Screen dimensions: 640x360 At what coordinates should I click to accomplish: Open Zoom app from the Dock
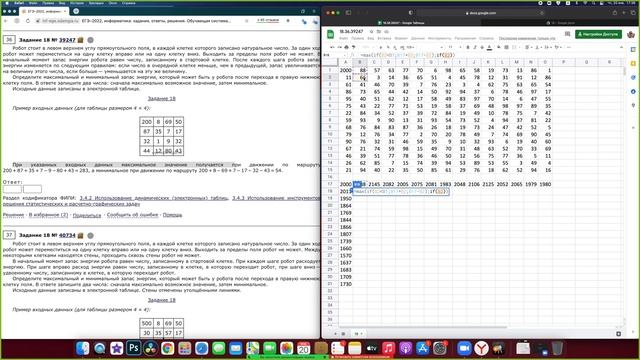(464, 348)
